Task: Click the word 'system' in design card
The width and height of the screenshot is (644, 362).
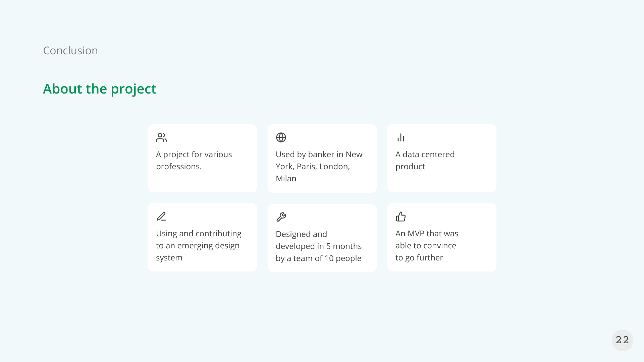Action: tap(169, 258)
